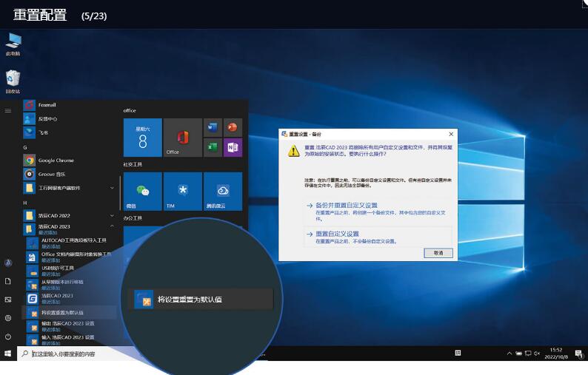Click the office tile group header

pos(130,110)
